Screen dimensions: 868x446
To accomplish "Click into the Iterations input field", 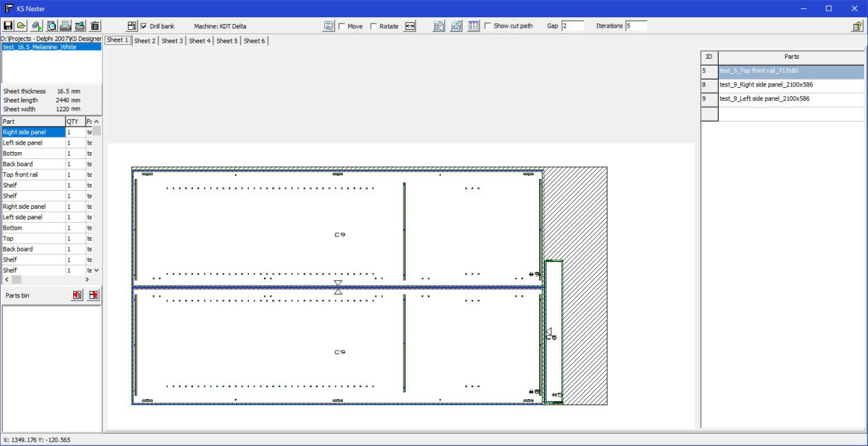I will pyautogui.click(x=636, y=26).
